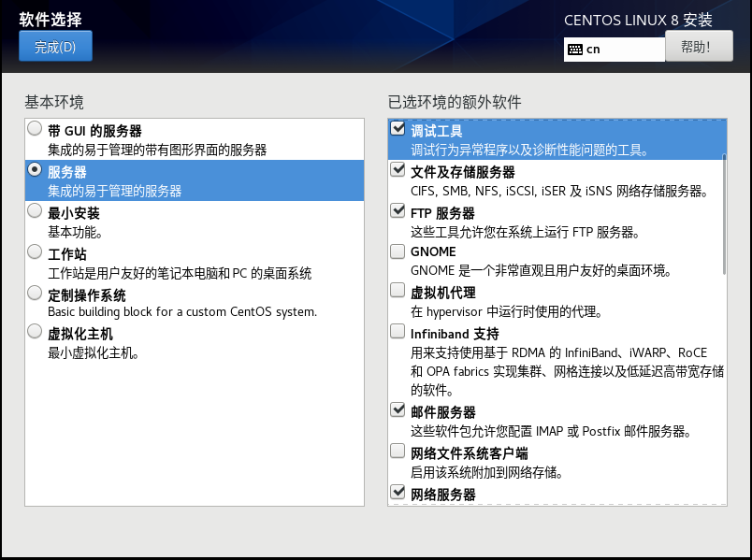The width and height of the screenshot is (752, 560).
Task: Uncheck the 邮件服务器 checkbox
Action: 398,409
